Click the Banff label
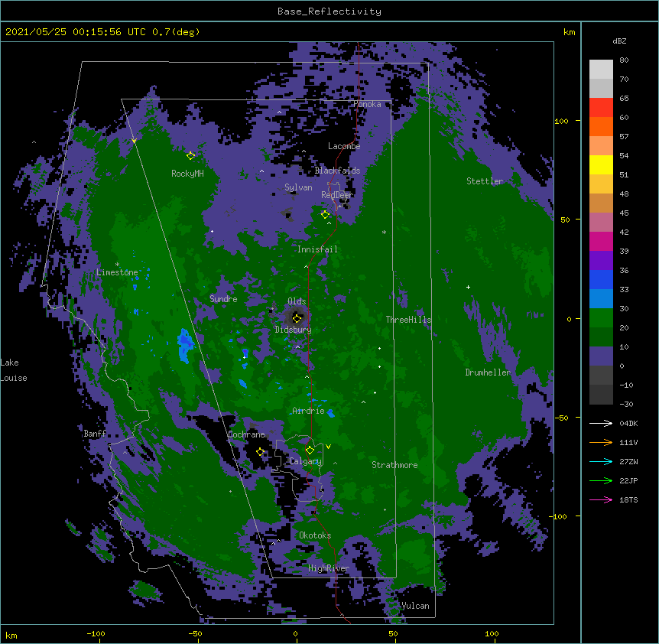Viewport: 659px width, 644px height. pyautogui.click(x=95, y=434)
